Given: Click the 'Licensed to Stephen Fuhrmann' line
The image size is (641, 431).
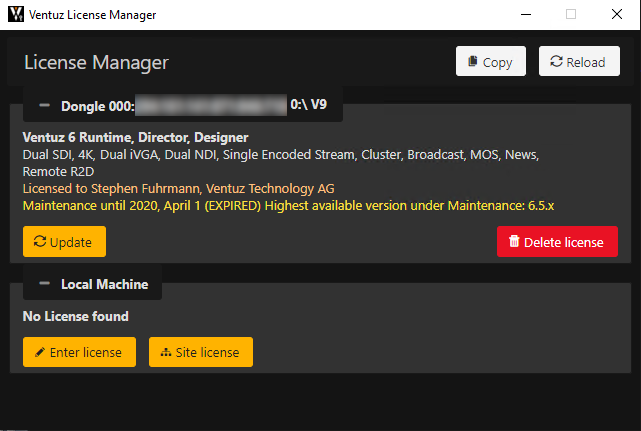Looking at the screenshot, I should [x=178, y=188].
